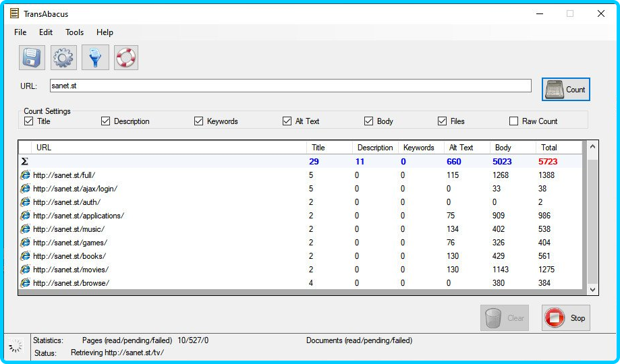Viewport: 620px width, 364px height.
Task: Click the Stop button
Action: click(x=566, y=317)
